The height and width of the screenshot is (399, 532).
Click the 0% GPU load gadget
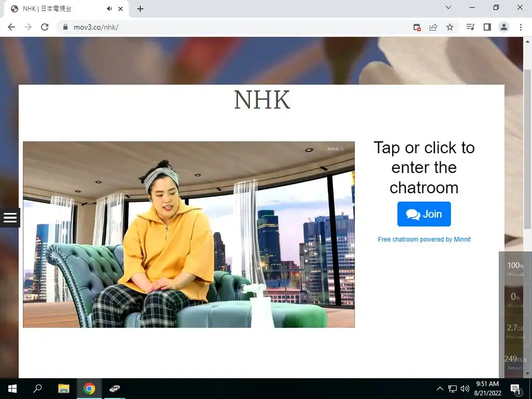[515, 299]
